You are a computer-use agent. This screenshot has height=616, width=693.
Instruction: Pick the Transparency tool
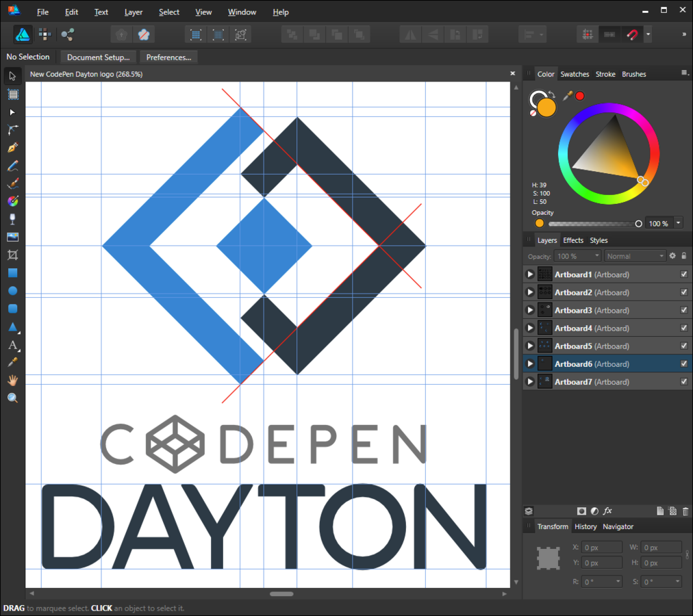pyautogui.click(x=13, y=219)
